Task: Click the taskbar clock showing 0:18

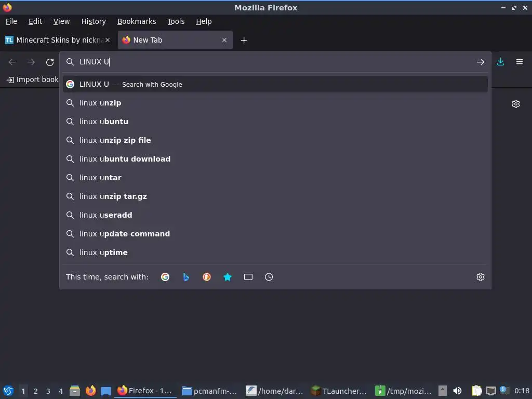Action: (522, 391)
